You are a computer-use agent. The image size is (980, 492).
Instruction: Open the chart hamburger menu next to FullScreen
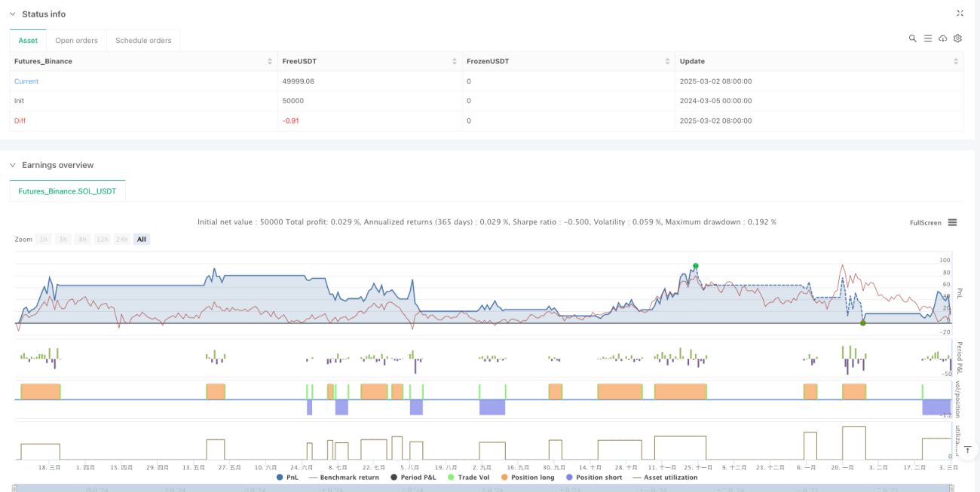pyautogui.click(x=952, y=222)
